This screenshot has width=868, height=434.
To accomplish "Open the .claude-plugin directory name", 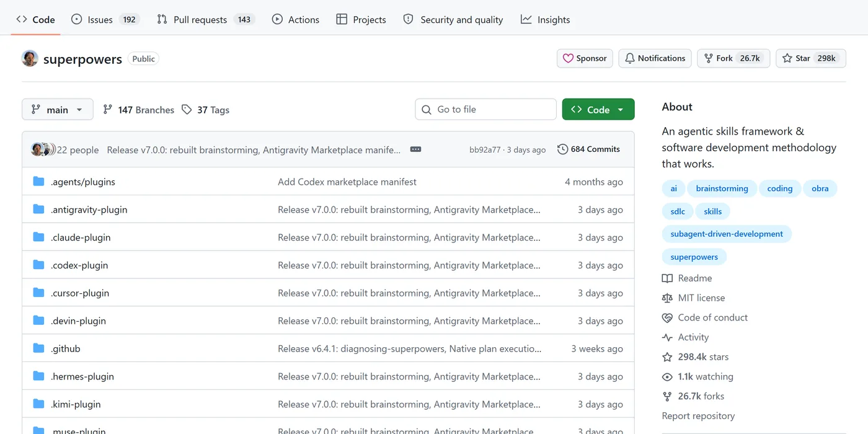I will click(81, 237).
